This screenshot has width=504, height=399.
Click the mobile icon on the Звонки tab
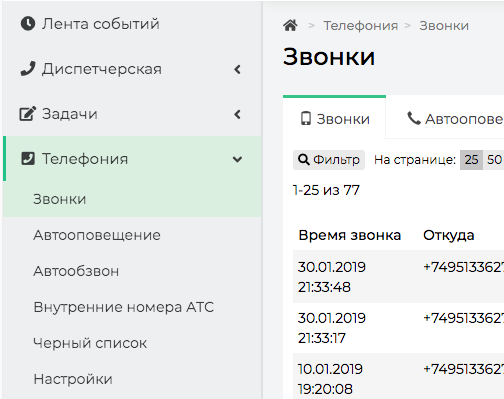pos(306,119)
